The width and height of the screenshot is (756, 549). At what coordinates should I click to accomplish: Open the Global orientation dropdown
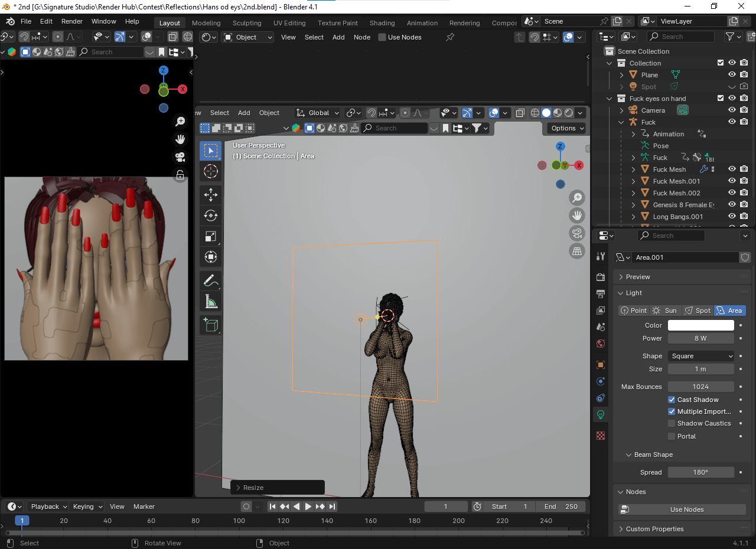coord(318,113)
